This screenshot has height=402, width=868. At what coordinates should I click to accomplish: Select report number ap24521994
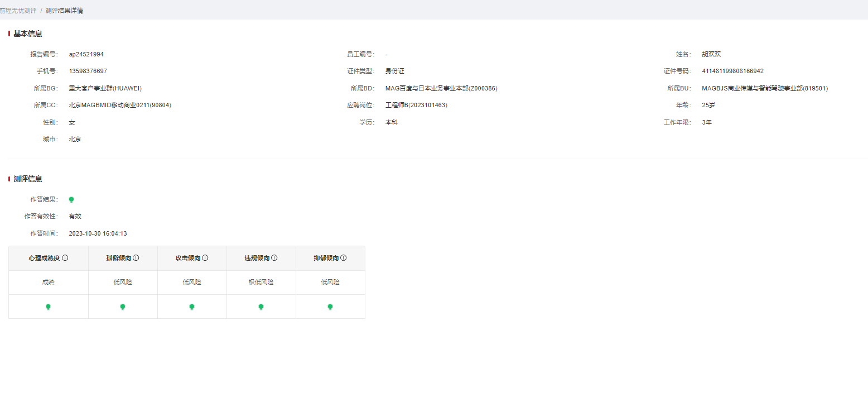coord(86,54)
